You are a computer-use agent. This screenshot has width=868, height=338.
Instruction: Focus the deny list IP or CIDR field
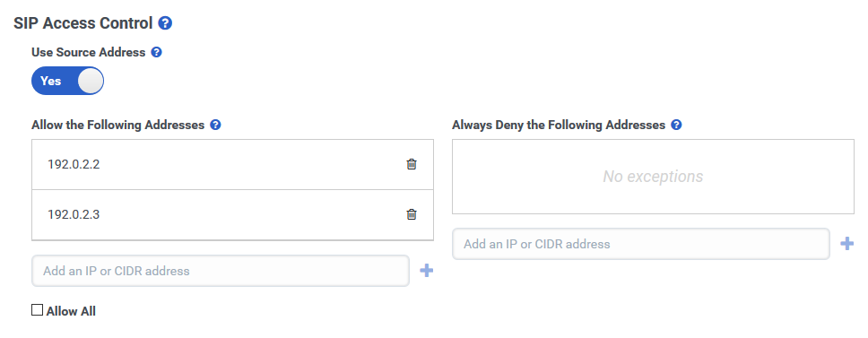point(641,244)
